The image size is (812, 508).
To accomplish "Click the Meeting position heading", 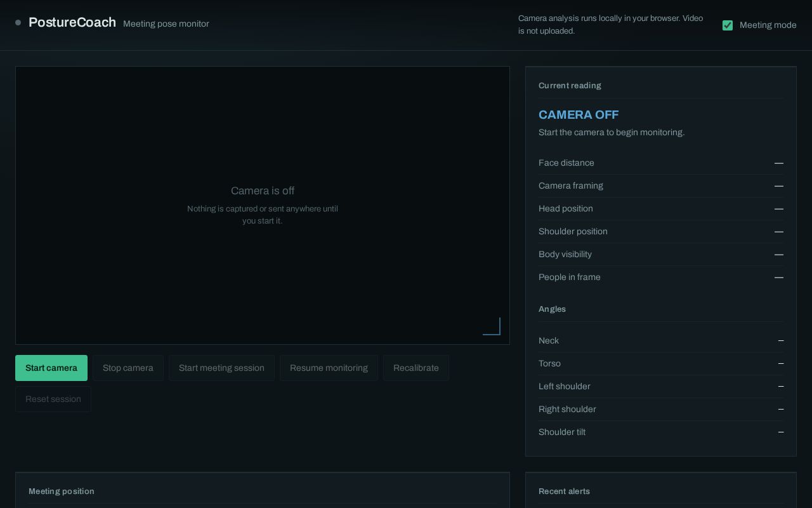I will (62, 491).
